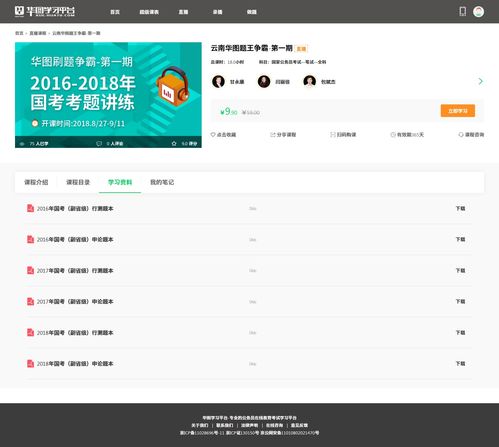
Task: Switch to the 我的笔记 tab
Action: coord(162,182)
